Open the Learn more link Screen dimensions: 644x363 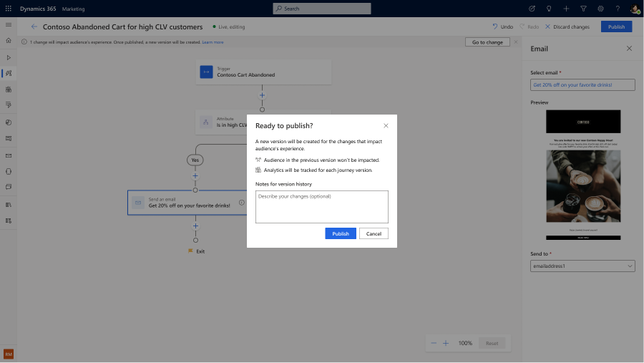point(213,42)
